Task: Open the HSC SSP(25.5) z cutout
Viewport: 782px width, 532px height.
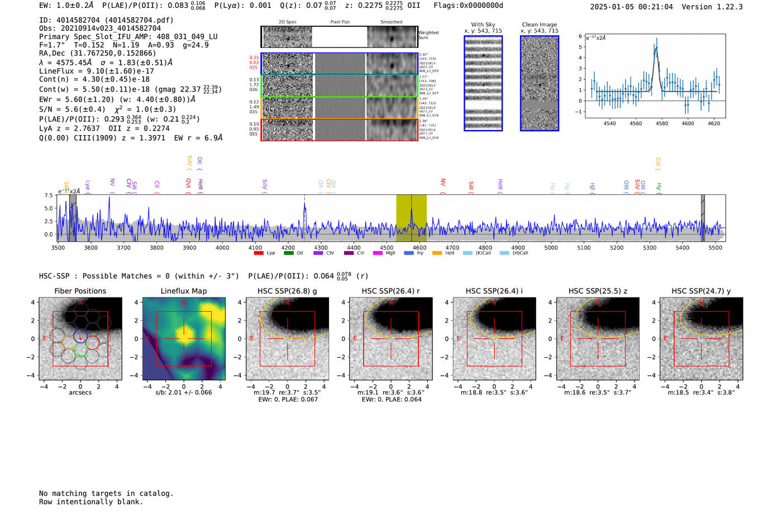Action: tap(598, 338)
